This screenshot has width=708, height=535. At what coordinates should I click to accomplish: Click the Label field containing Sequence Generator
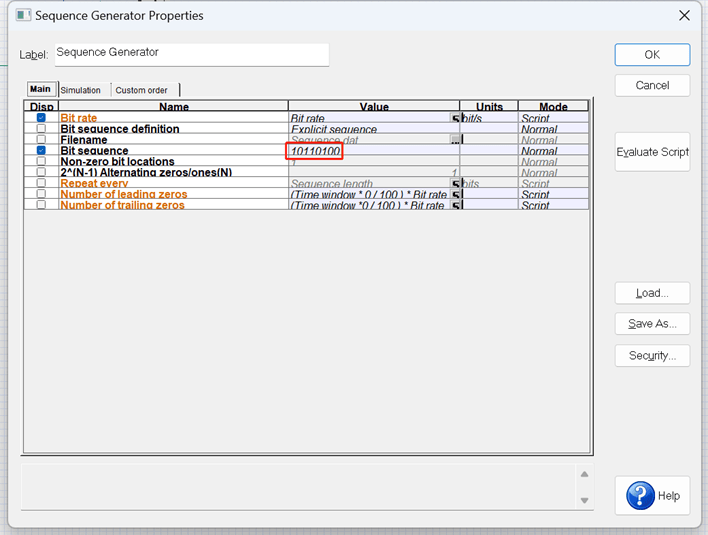[x=192, y=55]
